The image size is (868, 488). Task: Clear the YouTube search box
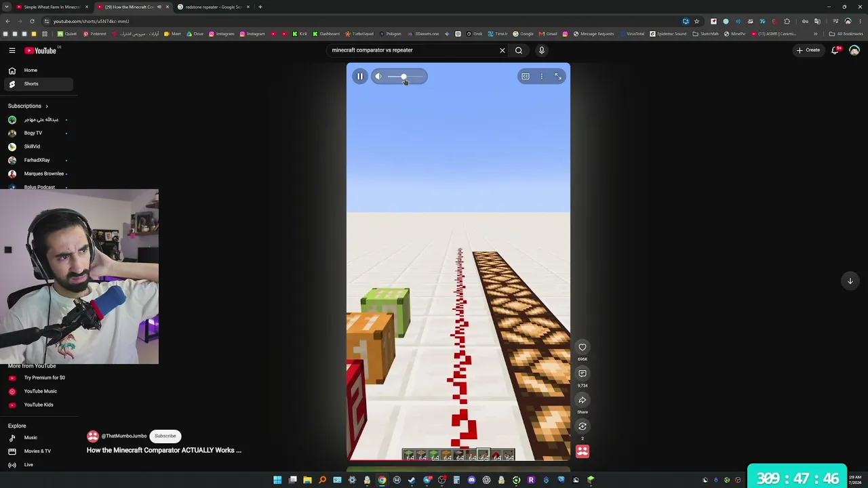[502, 50]
